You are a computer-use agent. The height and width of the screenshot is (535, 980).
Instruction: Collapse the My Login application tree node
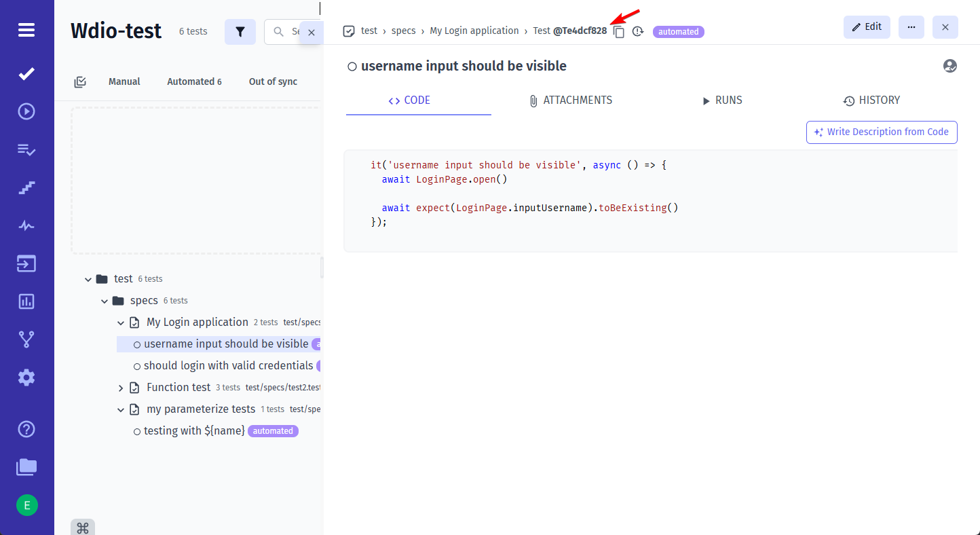pyautogui.click(x=121, y=322)
